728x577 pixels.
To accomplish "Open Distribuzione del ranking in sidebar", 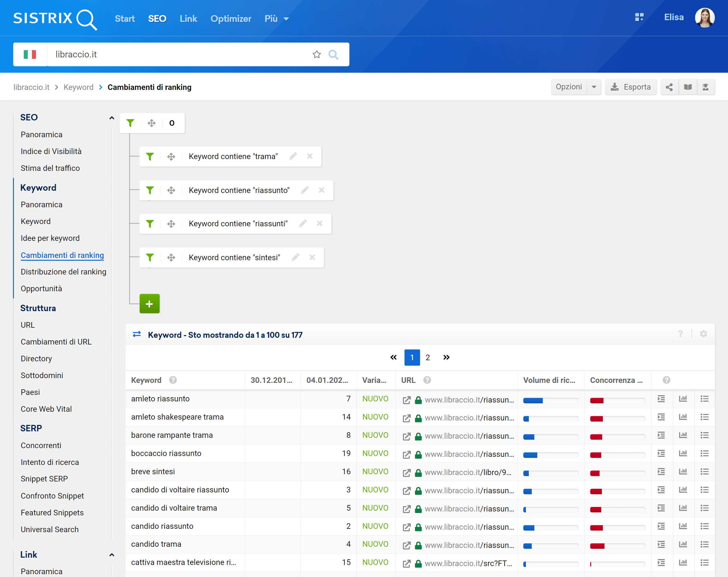I will (64, 272).
